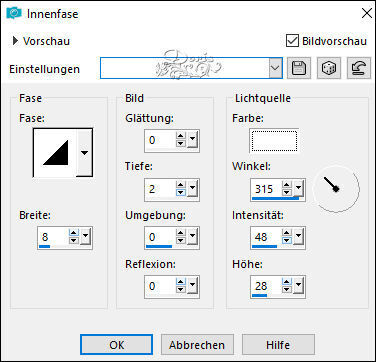
Task: Click the randomize parameters dice icon
Action: coord(329,68)
